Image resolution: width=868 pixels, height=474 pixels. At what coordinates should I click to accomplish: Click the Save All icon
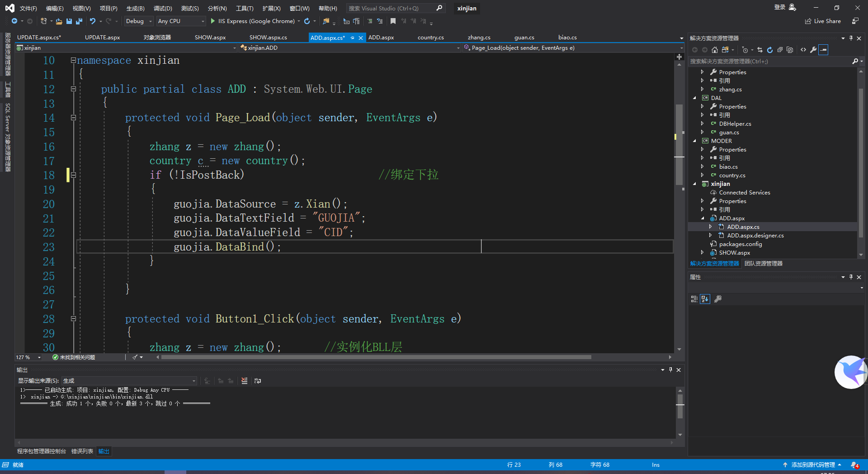[79, 21]
